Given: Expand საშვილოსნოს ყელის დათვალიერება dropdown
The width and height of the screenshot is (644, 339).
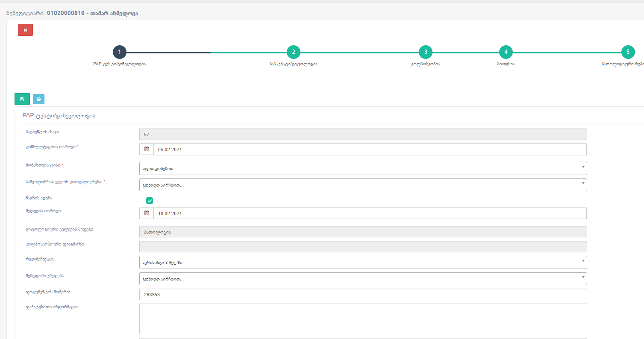Looking at the screenshot, I should [363, 185].
